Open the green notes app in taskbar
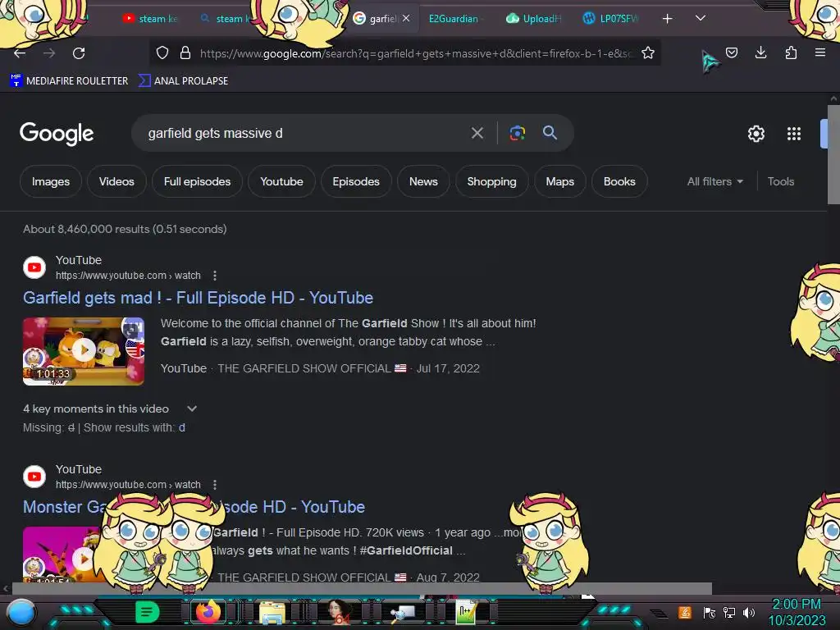Viewport: 840px width, 630px height. [x=148, y=612]
